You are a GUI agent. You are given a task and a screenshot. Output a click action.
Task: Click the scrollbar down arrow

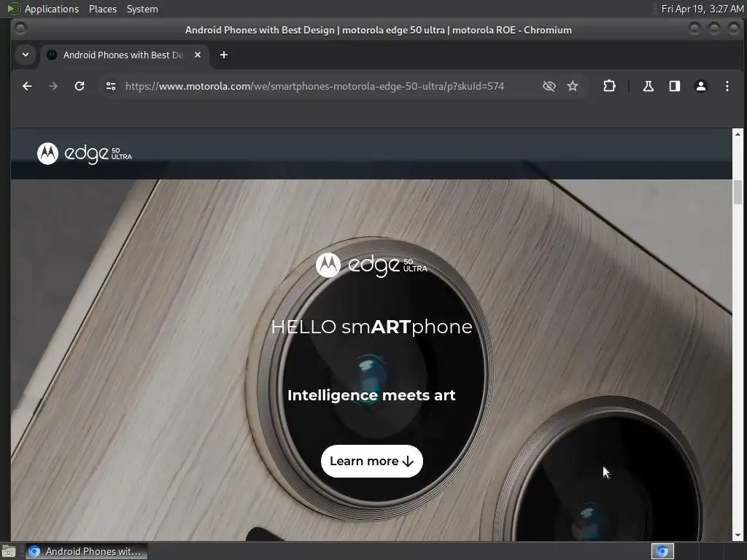[738, 535]
